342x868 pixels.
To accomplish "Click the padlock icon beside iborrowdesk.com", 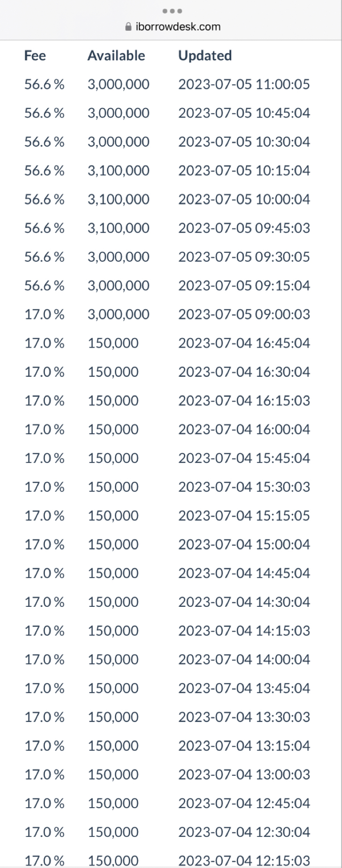I will point(128,27).
